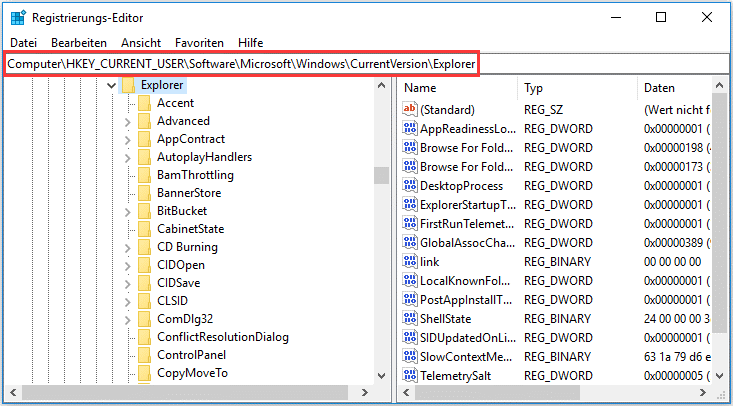Click the tree pane scroll right arrow
This screenshot has width=733, height=406.
coord(365,392)
